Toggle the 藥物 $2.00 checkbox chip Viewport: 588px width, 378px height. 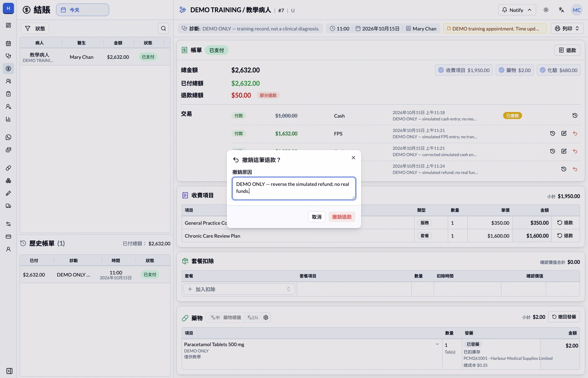[x=515, y=70]
